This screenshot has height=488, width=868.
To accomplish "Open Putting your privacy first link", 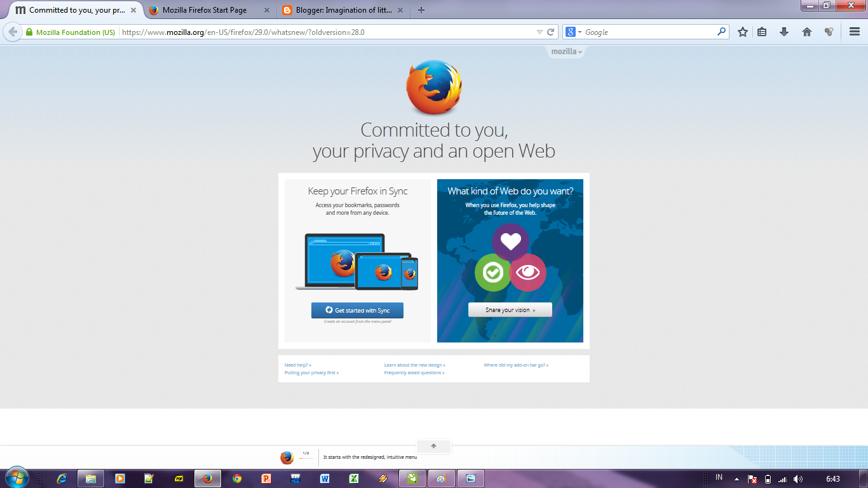I will (x=312, y=373).
